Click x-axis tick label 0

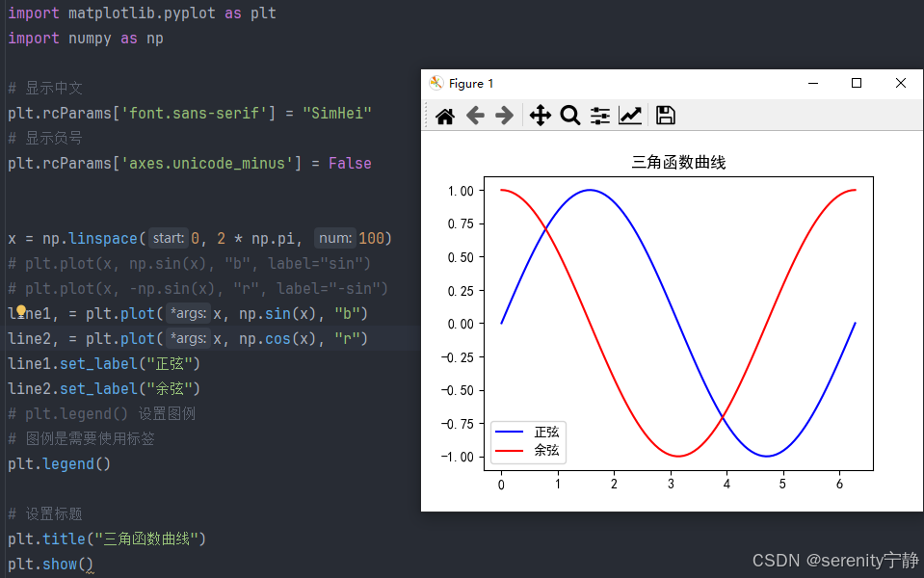pos(501,485)
